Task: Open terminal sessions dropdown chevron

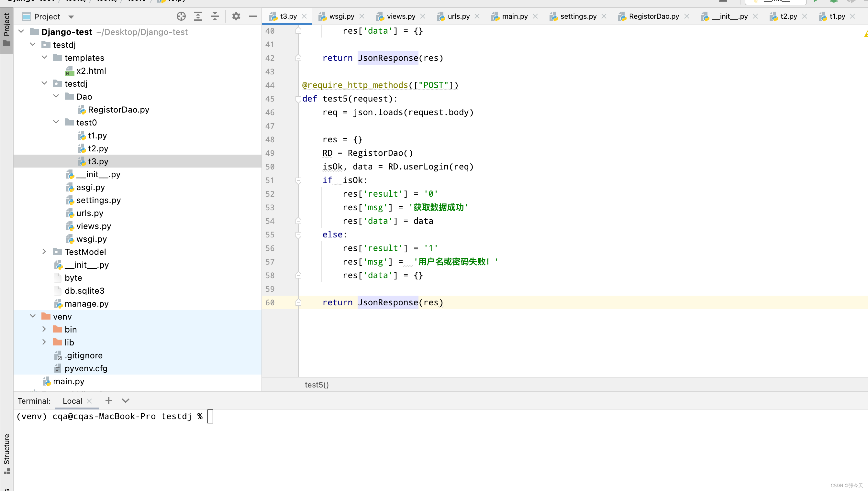Action: (126, 401)
